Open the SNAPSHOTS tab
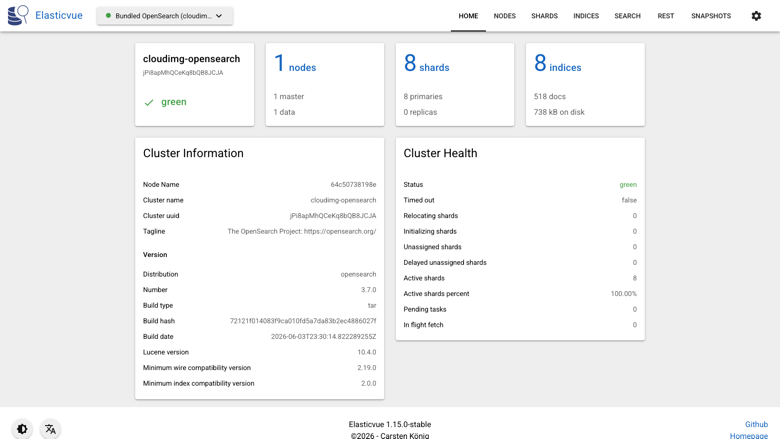Viewport: 780px width, 439px height. [711, 16]
